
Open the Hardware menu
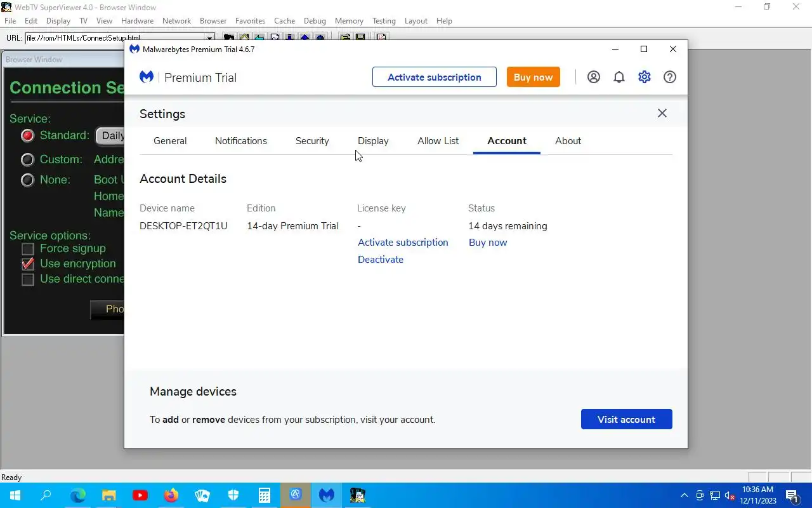coord(137,21)
